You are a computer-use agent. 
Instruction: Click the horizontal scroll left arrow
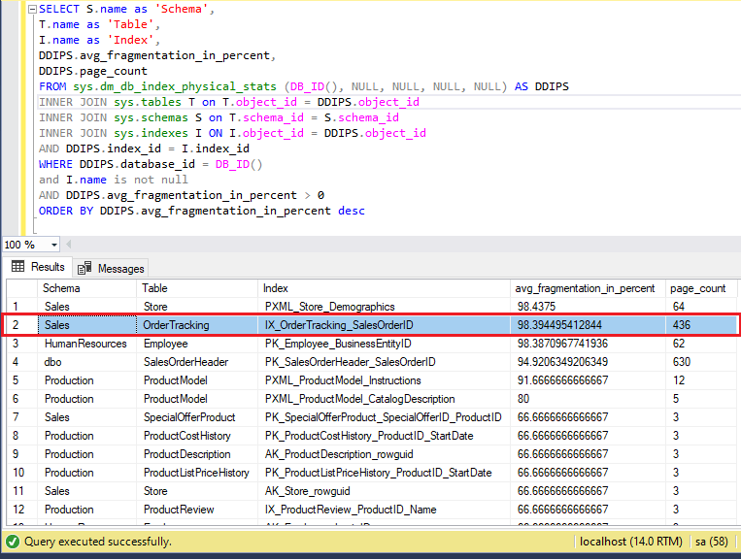(x=69, y=245)
